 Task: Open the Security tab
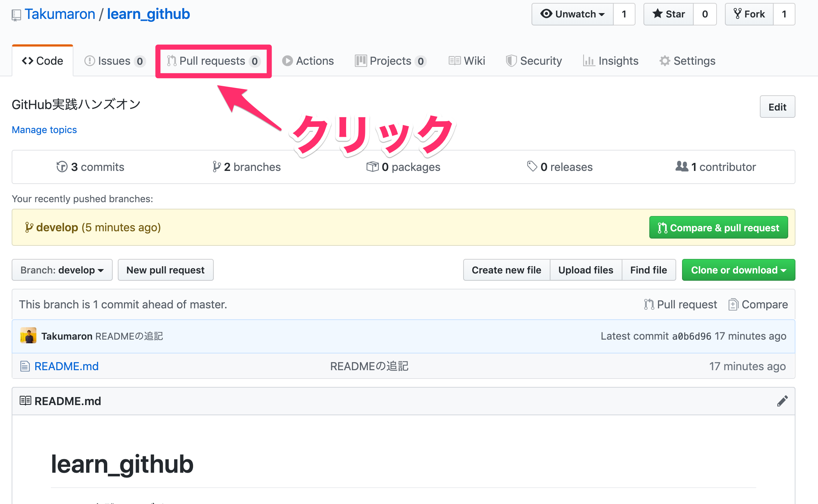(534, 61)
